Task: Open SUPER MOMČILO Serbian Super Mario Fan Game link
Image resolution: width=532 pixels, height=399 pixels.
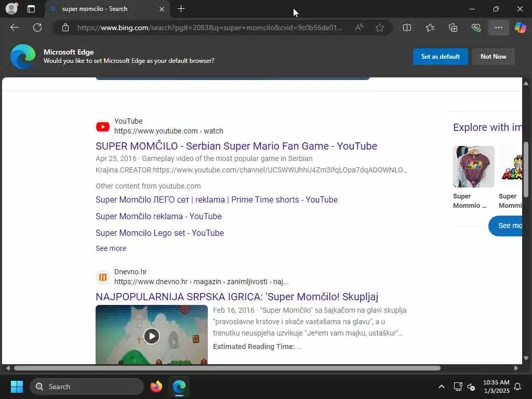Action: (x=236, y=146)
